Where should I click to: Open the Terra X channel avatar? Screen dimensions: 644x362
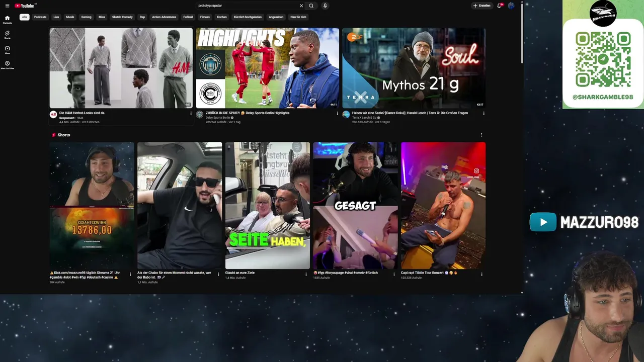point(346,115)
